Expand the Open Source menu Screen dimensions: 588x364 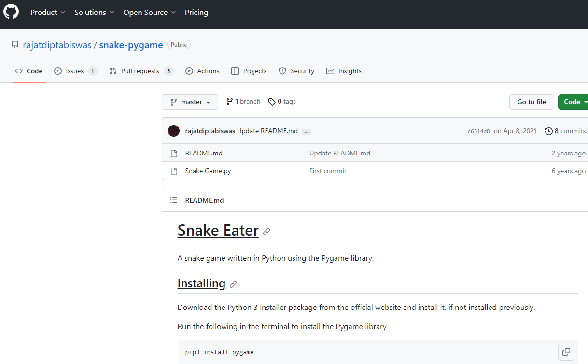coord(149,13)
